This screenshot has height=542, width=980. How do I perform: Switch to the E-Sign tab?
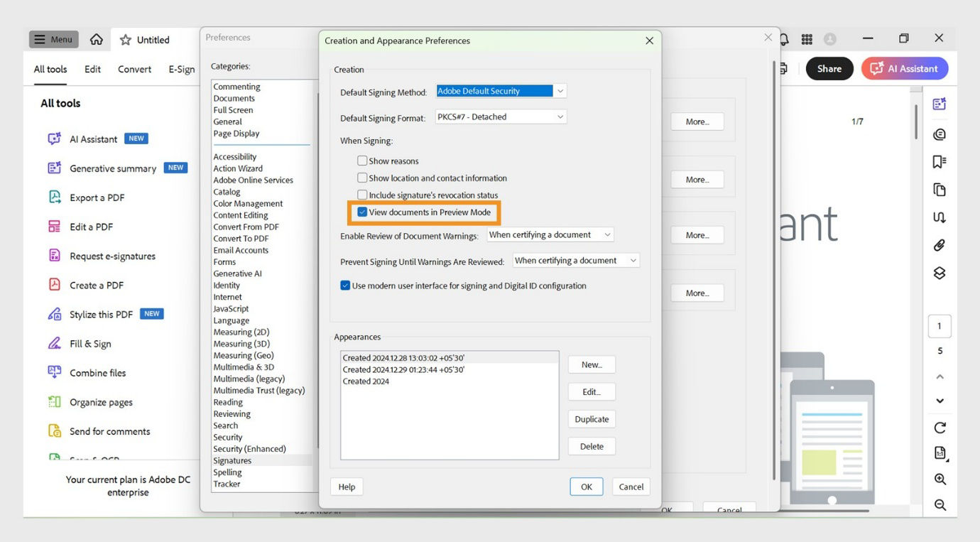coord(181,69)
